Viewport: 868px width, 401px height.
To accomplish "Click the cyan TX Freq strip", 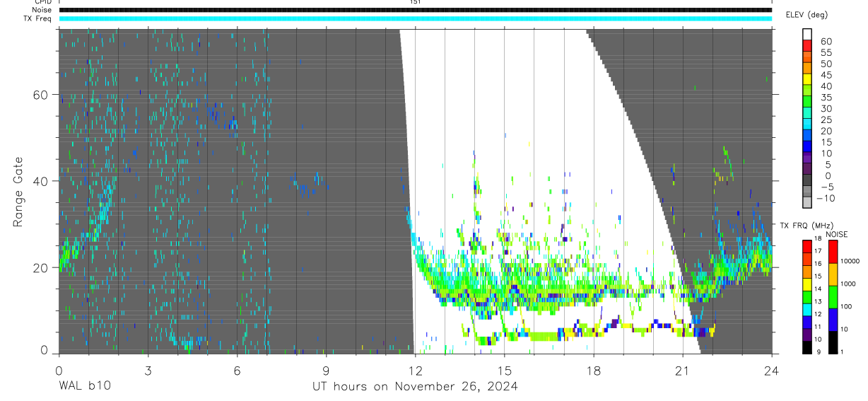I will 415,18.
